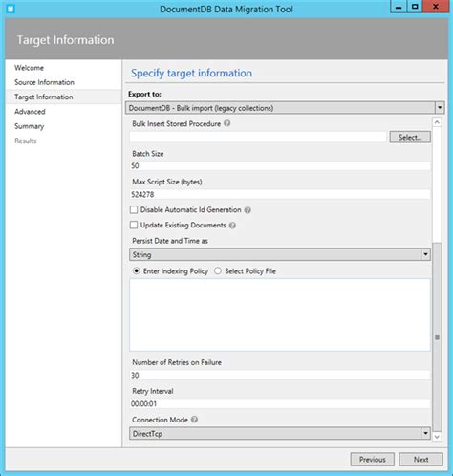Minimize the Data Migration Tool window

(399, 7)
